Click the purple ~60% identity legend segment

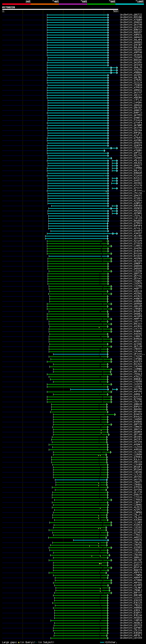pos(73,4)
